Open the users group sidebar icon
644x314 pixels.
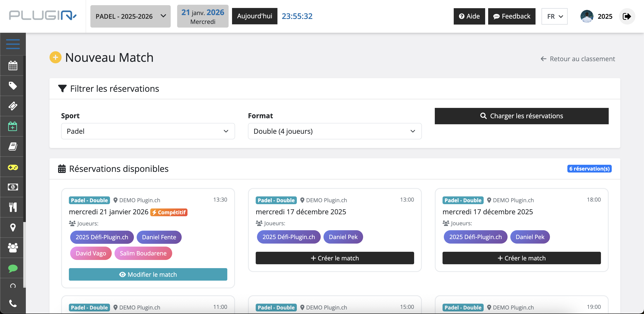[x=13, y=247]
